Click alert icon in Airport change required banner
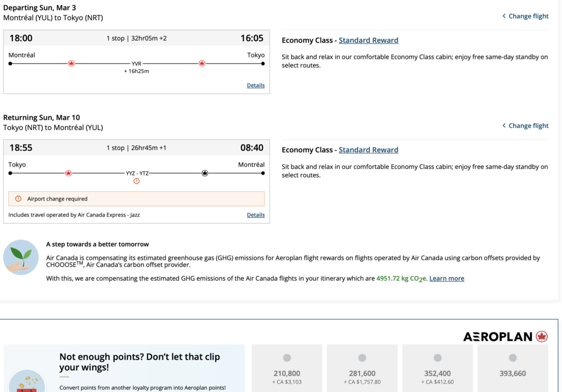 [18, 199]
